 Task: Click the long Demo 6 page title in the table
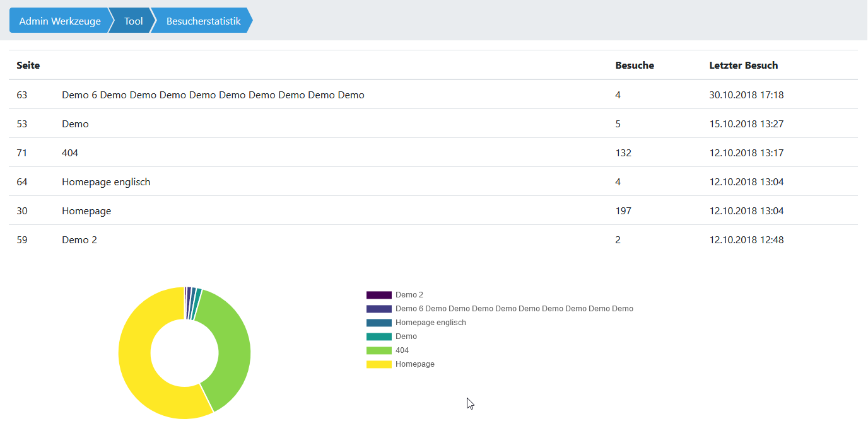click(x=213, y=95)
